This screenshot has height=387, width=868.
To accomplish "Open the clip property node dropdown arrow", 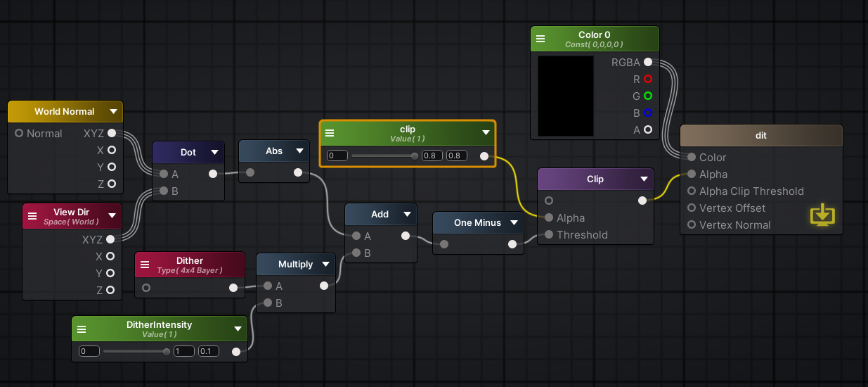I will (486, 132).
